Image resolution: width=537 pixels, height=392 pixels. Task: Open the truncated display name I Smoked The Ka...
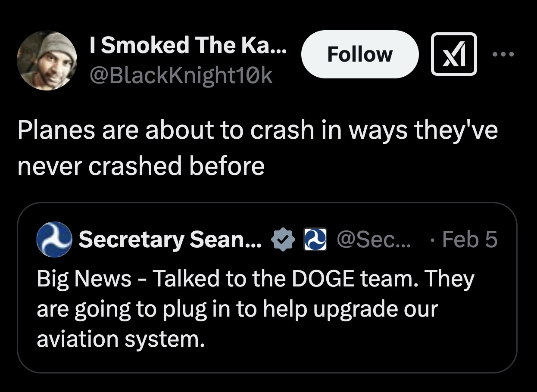tap(188, 45)
